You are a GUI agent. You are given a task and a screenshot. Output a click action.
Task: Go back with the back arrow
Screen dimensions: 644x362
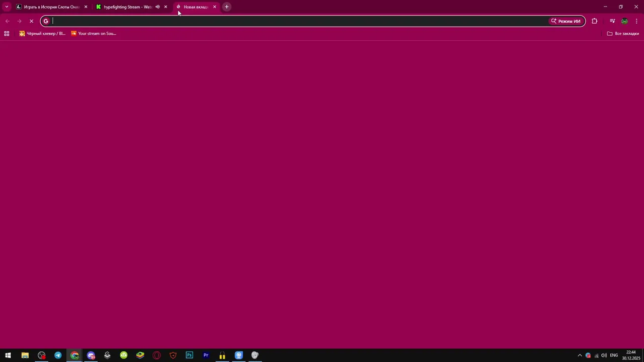pos(7,21)
